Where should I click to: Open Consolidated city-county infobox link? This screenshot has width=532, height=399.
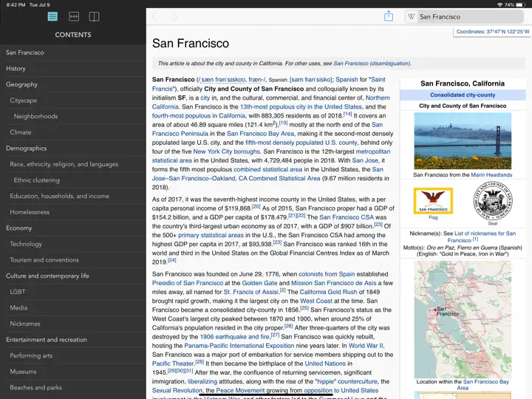463,95
